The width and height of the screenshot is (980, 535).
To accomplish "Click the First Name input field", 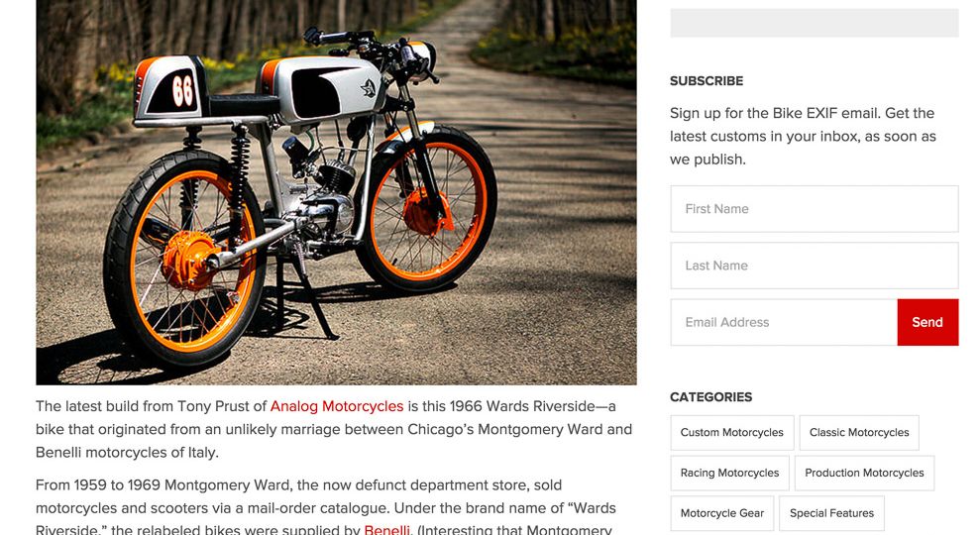I will [814, 209].
